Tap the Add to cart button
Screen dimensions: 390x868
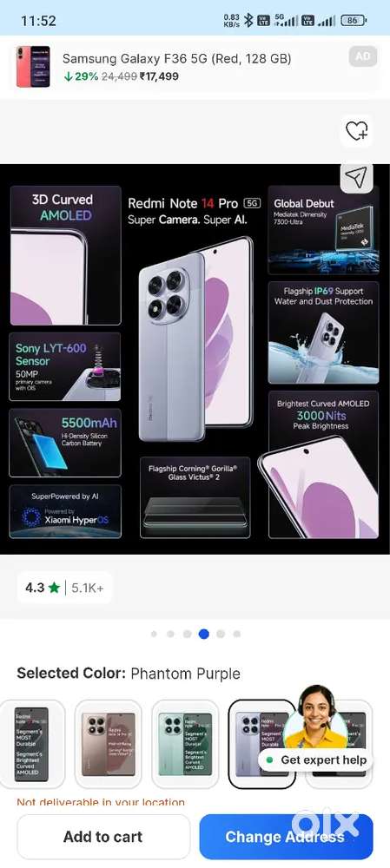pyautogui.click(x=103, y=837)
